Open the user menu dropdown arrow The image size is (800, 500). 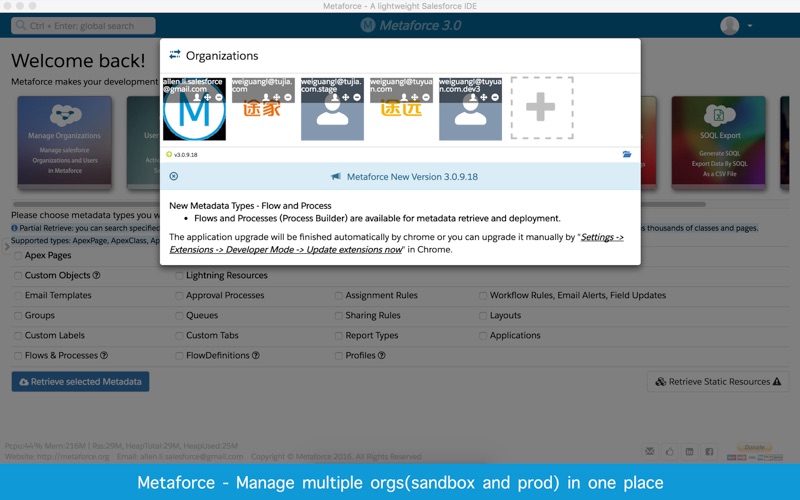tap(749, 26)
